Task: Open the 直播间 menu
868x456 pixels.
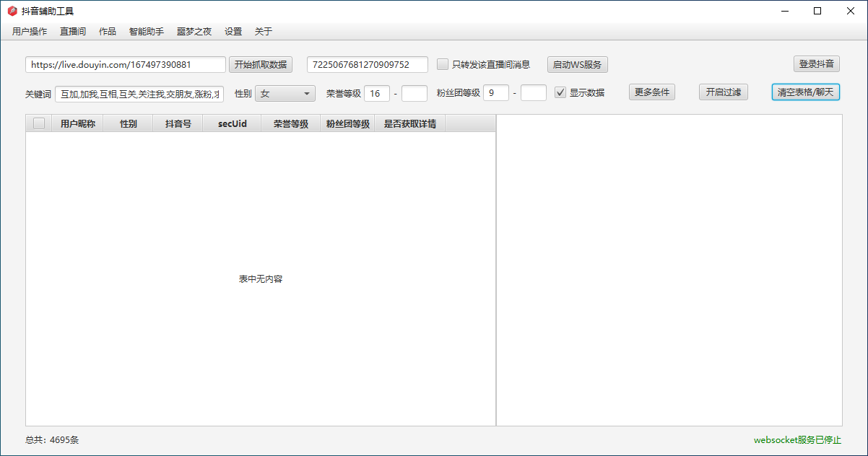Action: (73, 32)
